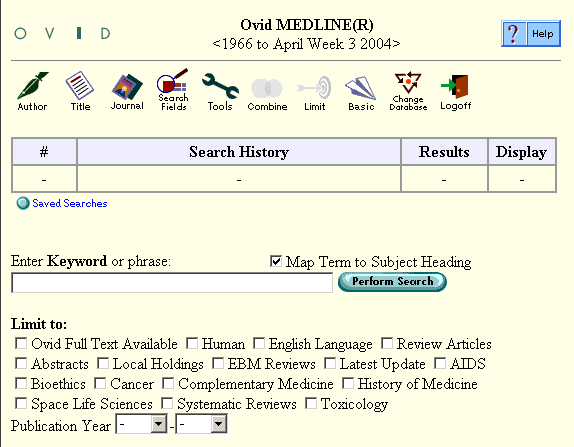
Task: Focus the keyword or phrase input field
Action: click(x=172, y=283)
